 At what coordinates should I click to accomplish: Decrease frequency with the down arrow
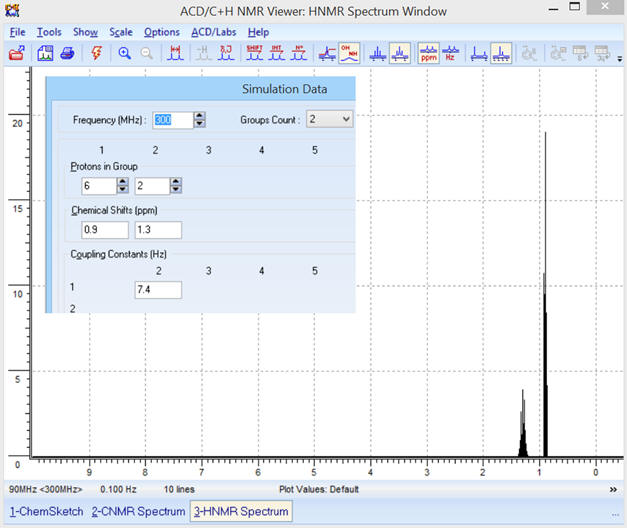[x=199, y=124]
